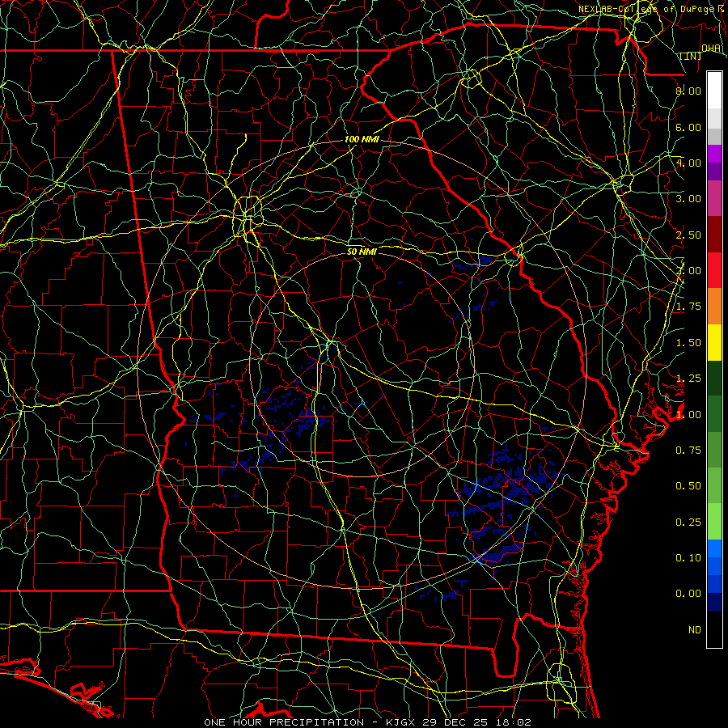Screen dimensions: 728x728
Task: Click the '1.50' legend value label
Action: pos(688,343)
